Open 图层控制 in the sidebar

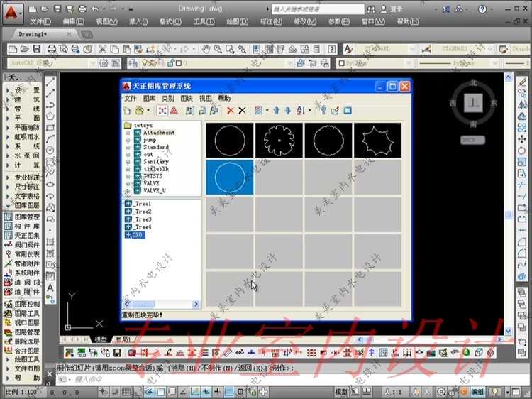23,304
